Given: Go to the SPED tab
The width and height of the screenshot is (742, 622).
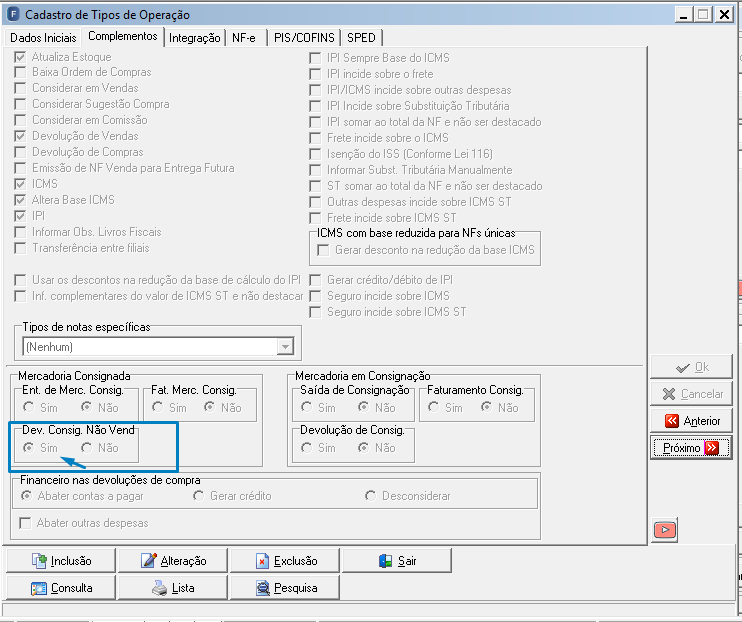Looking at the screenshot, I should [x=361, y=37].
